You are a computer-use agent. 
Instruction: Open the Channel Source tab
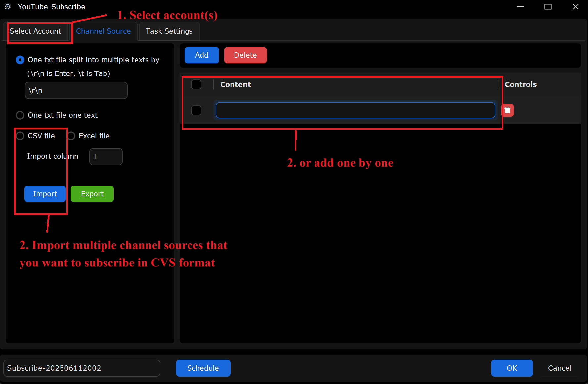coord(104,31)
